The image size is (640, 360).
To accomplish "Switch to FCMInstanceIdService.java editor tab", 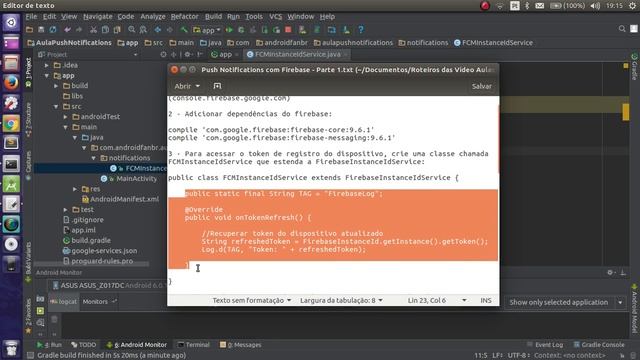I will (298, 54).
